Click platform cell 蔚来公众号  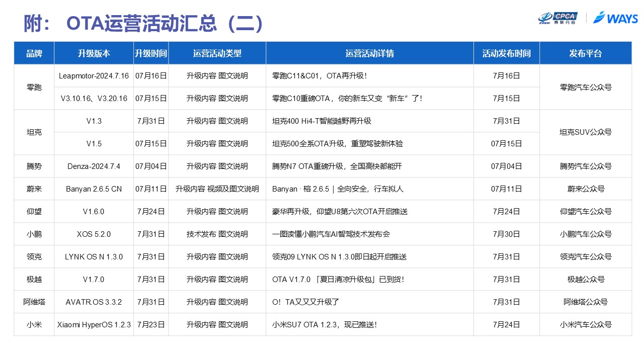[x=586, y=189]
